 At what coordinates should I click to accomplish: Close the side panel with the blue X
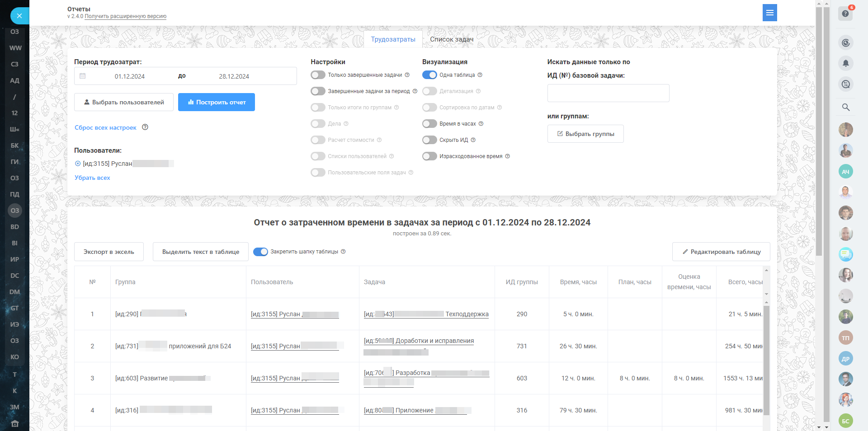pyautogui.click(x=19, y=16)
